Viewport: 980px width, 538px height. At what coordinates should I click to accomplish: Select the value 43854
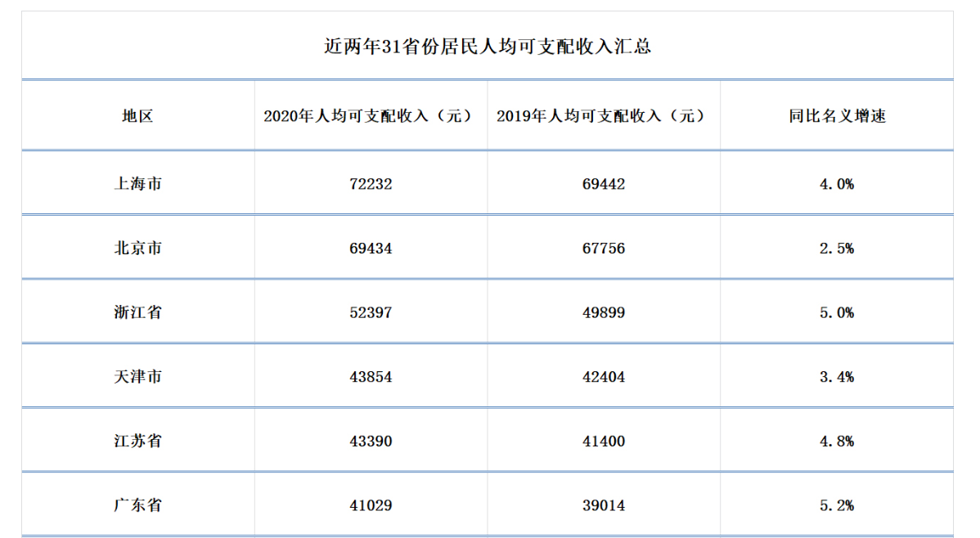[371, 377]
